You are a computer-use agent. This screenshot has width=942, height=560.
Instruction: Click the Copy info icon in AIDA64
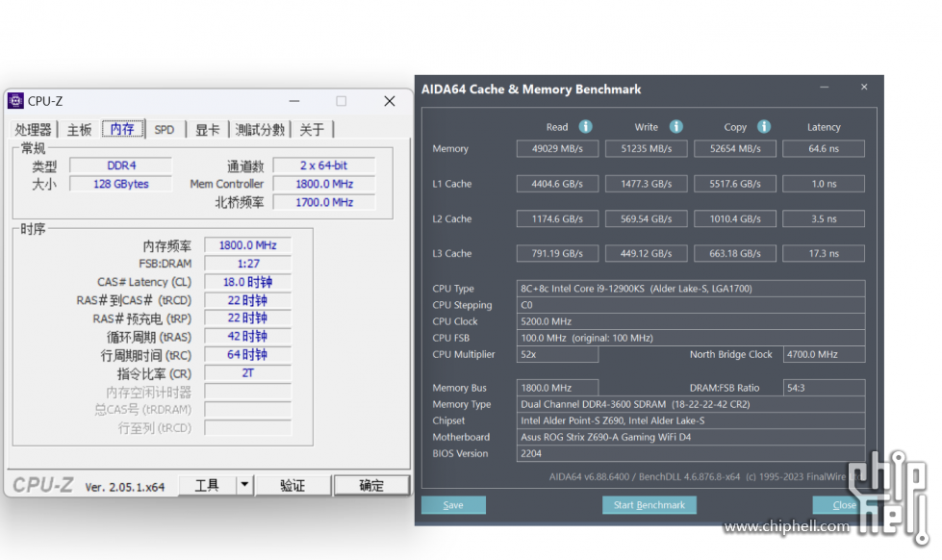764,127
